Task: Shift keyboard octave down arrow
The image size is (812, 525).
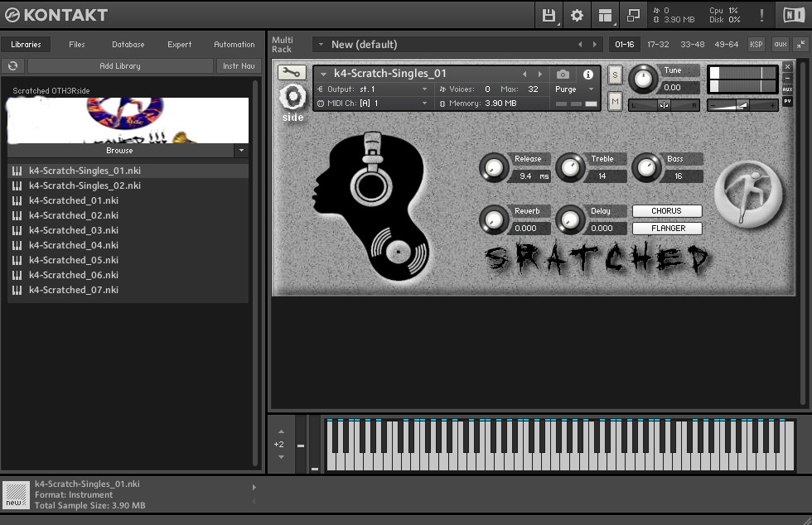Action: tap(281, 456)
